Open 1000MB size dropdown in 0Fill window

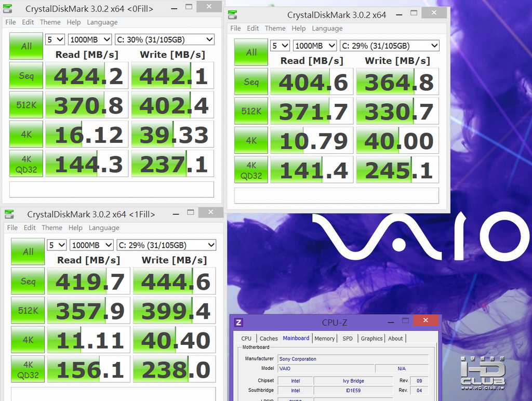[90, 39]
